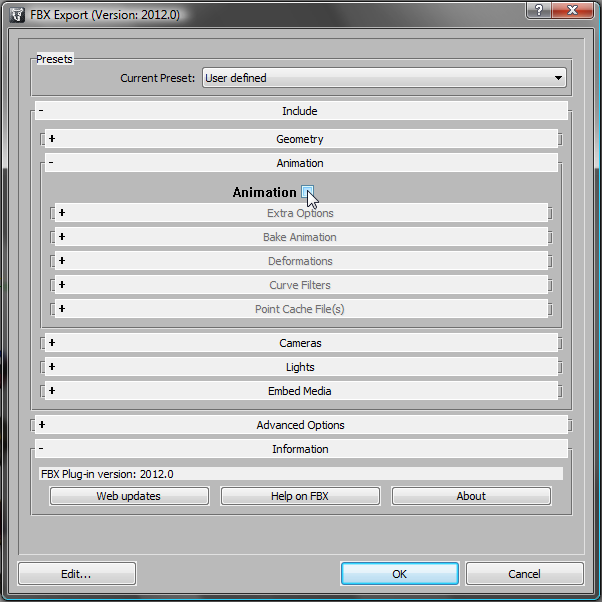Click the help question mark button
This screenshot has width=602, height=602.
pos(539,10)
